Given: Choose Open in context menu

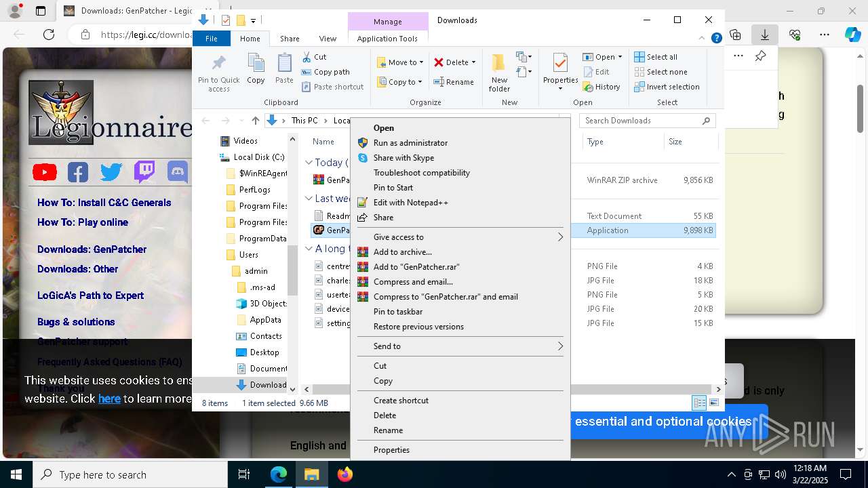Looking at the screenshot, I should click(460, 128).
